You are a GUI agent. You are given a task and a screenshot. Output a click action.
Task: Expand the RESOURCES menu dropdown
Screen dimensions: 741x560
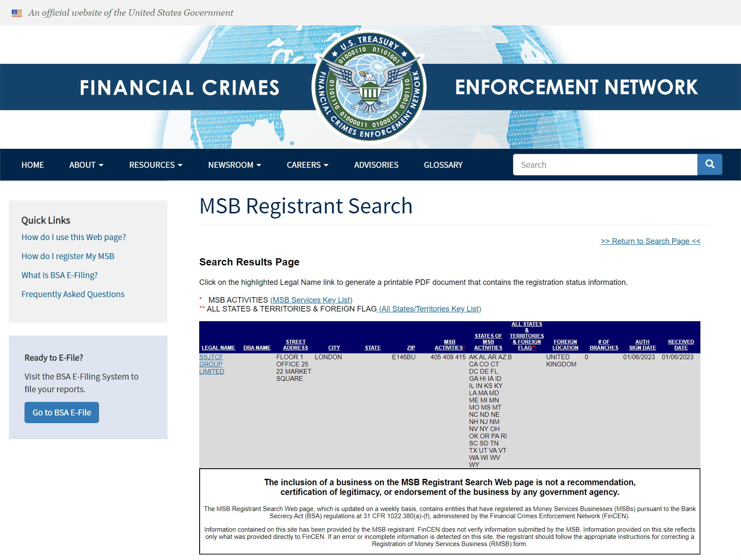(156, 165)
